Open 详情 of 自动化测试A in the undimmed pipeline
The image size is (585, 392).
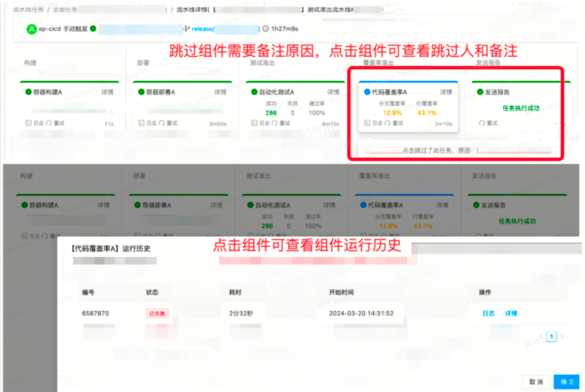click(x=333, y=92)
